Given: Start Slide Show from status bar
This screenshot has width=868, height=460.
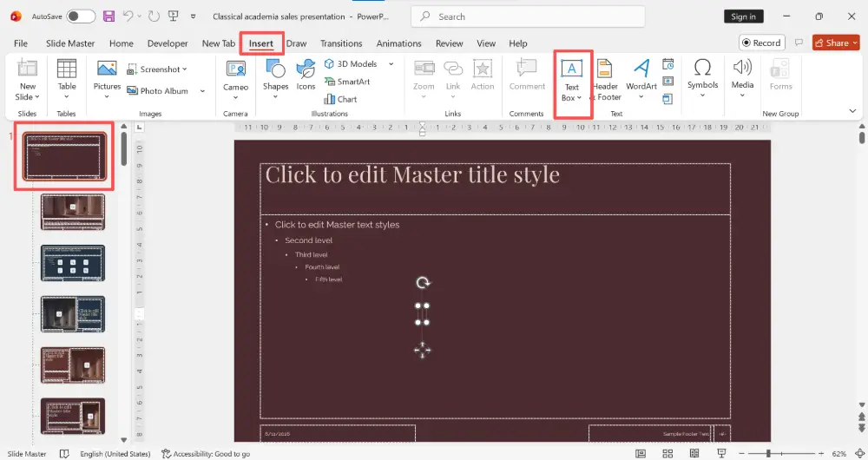Looking at the screenshot, I should point(721,453).
